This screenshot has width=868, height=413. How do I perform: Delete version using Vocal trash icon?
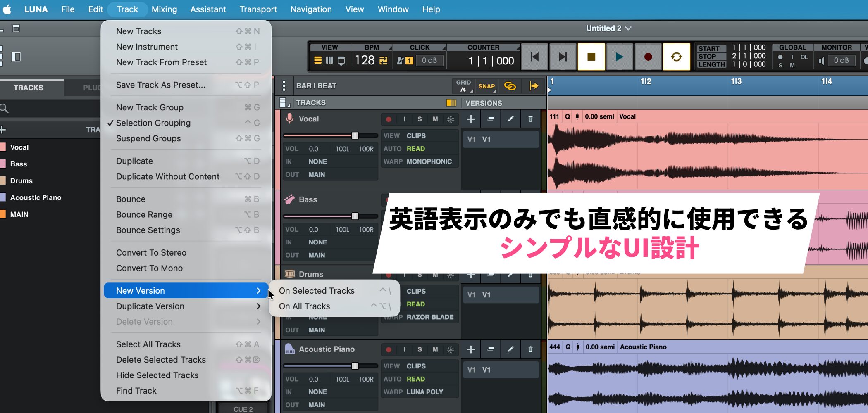[530, 119]
